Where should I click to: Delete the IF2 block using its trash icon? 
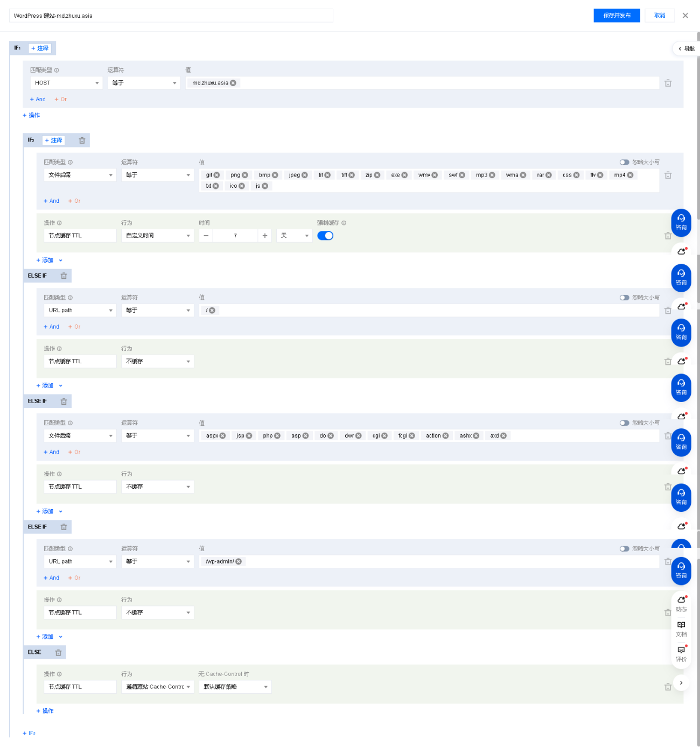82,140
